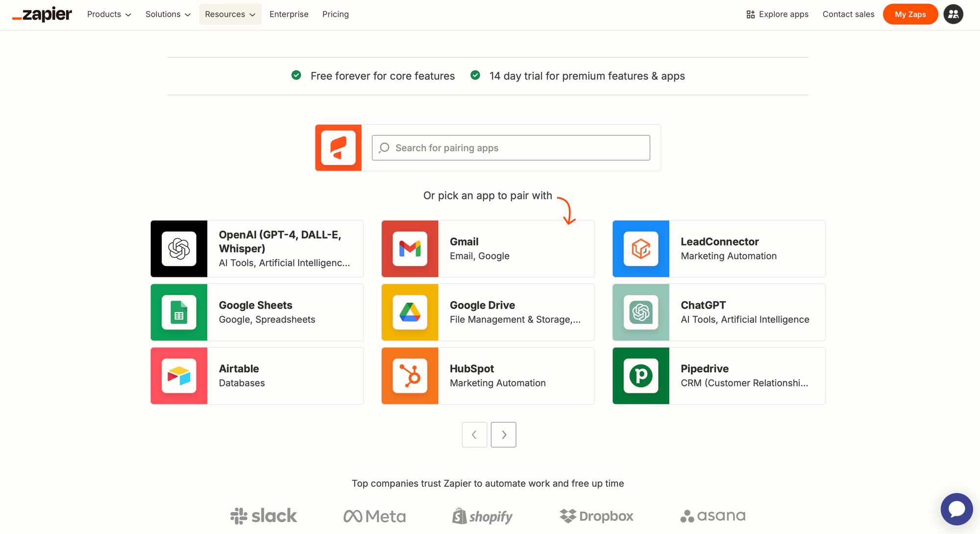Open the Pricing page
This screenshot has height=534, width=980.
(x=335, y=14)
